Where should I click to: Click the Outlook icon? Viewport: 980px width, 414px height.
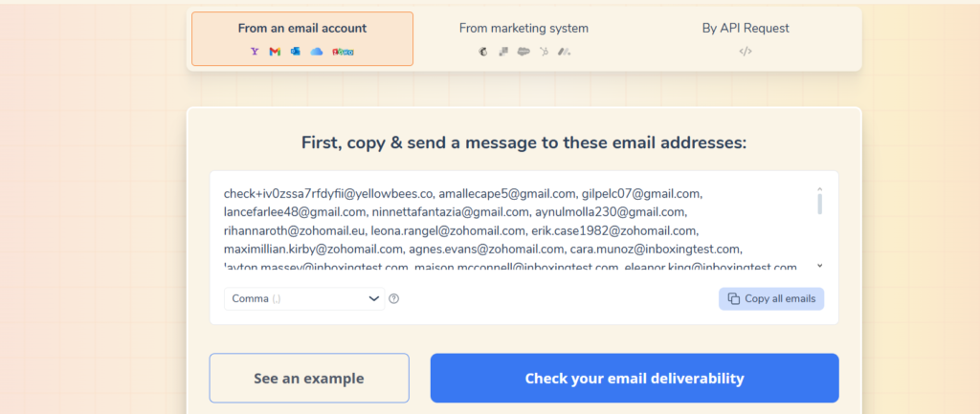click(x=295, y=52)
